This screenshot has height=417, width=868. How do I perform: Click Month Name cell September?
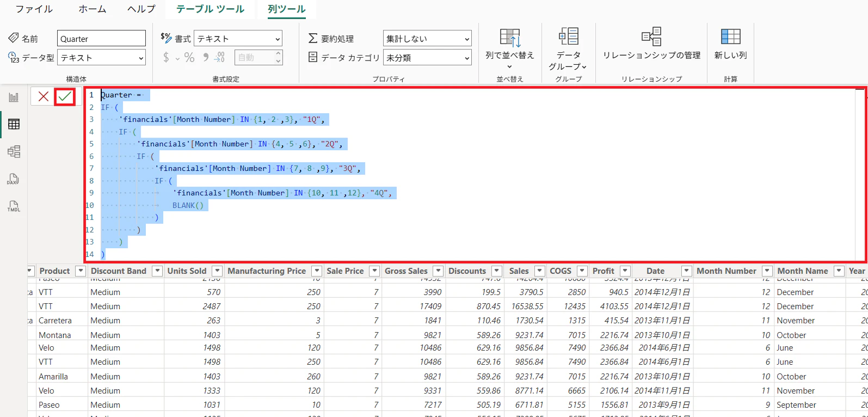(796, 404)
